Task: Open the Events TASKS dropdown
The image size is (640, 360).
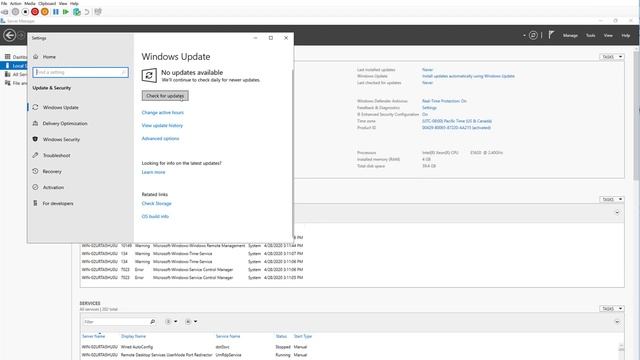Action: [x=612, y=199]
